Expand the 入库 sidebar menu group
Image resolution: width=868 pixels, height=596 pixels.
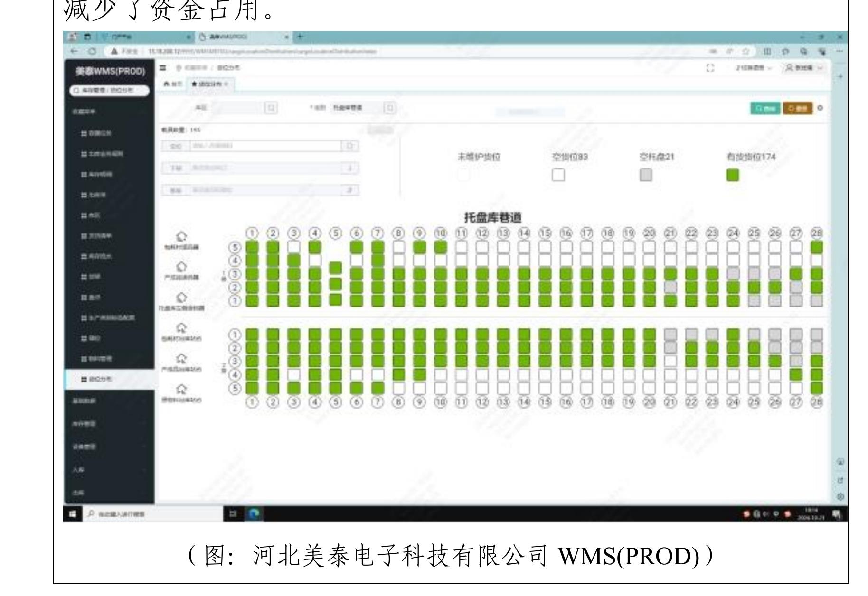coord(109,469)
